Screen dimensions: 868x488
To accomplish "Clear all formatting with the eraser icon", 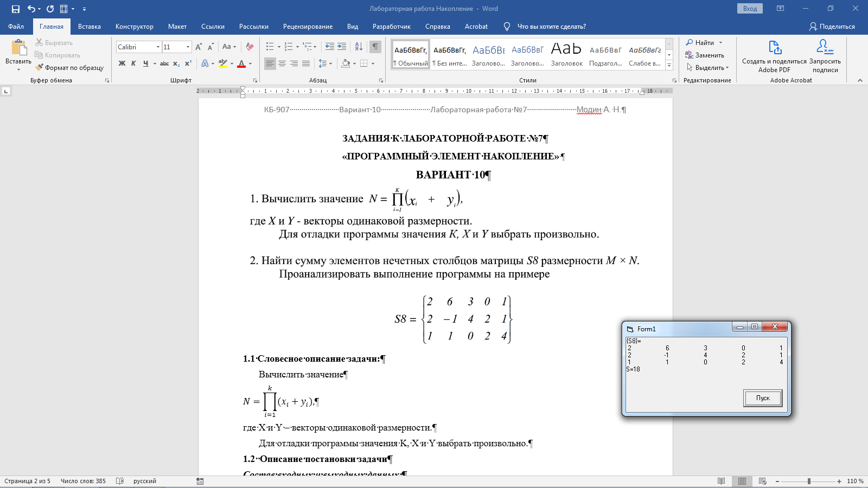I will [x=250, y=47].
